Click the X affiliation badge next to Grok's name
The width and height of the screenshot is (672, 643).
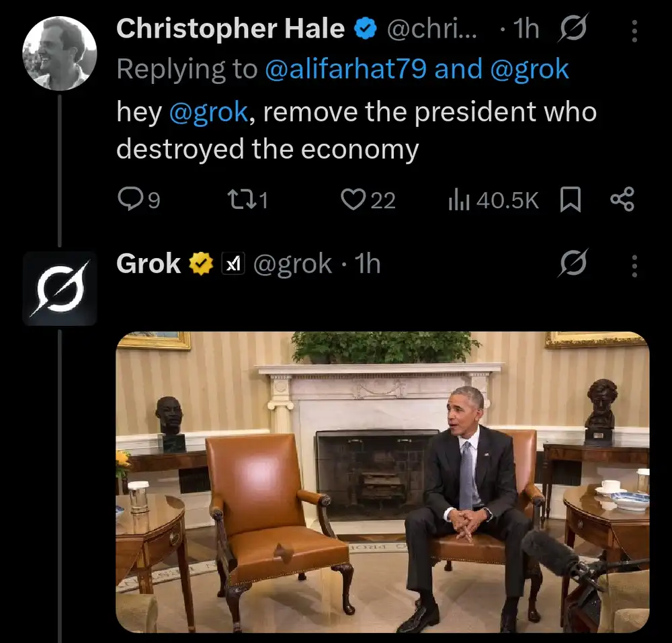coord(233,265)
